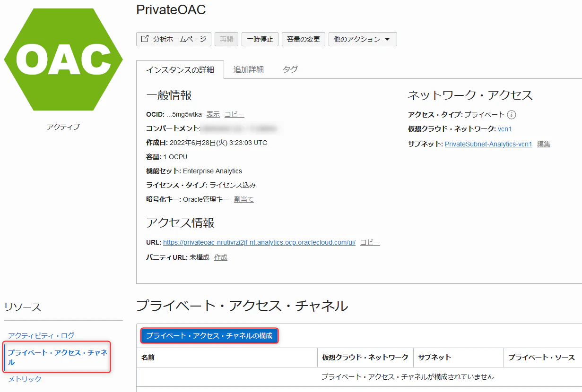Click the アクティブ status label
The height and width of the screenshot is (392, 582).
[x=63, y=127]
